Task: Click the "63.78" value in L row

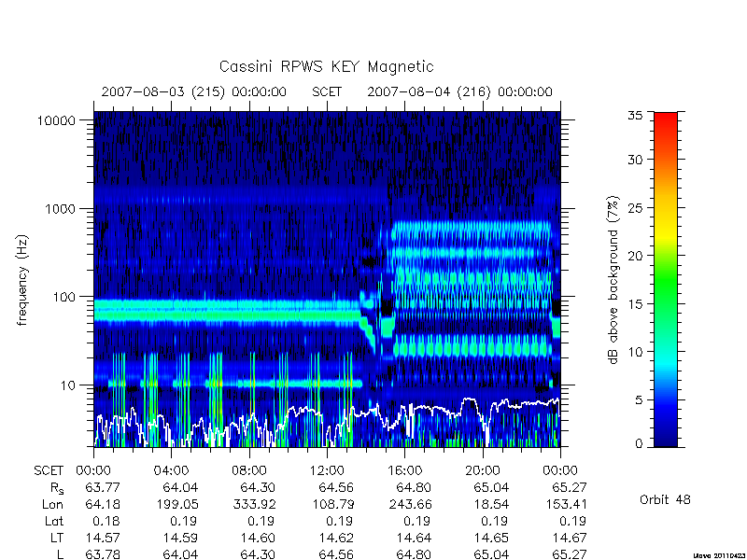Action: point(103,554)
